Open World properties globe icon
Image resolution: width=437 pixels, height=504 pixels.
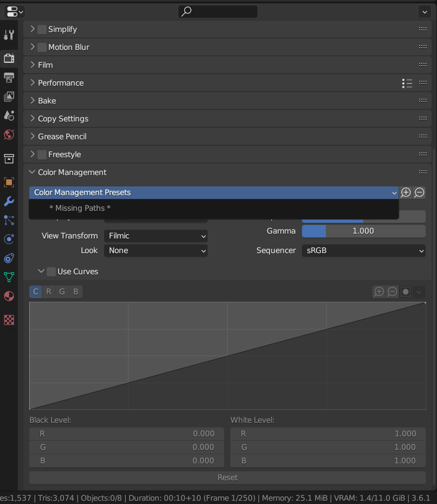pyautogui.click(x=9, y=134)
